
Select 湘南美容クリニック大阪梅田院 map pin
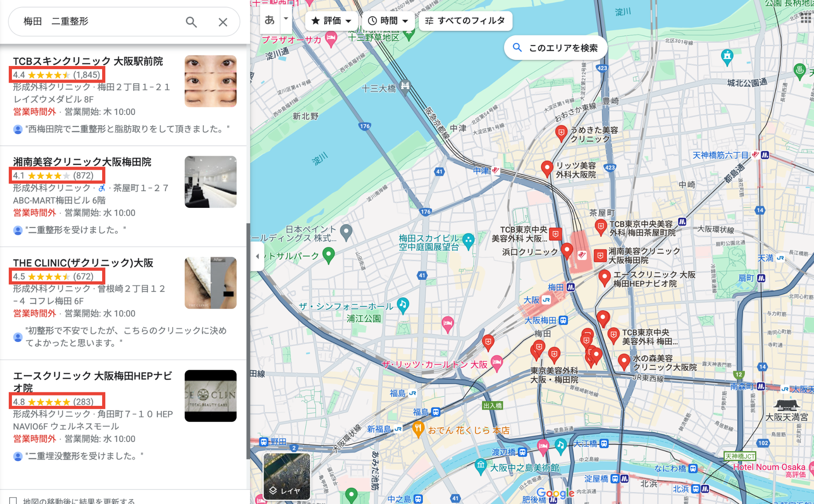pos(600,256)
